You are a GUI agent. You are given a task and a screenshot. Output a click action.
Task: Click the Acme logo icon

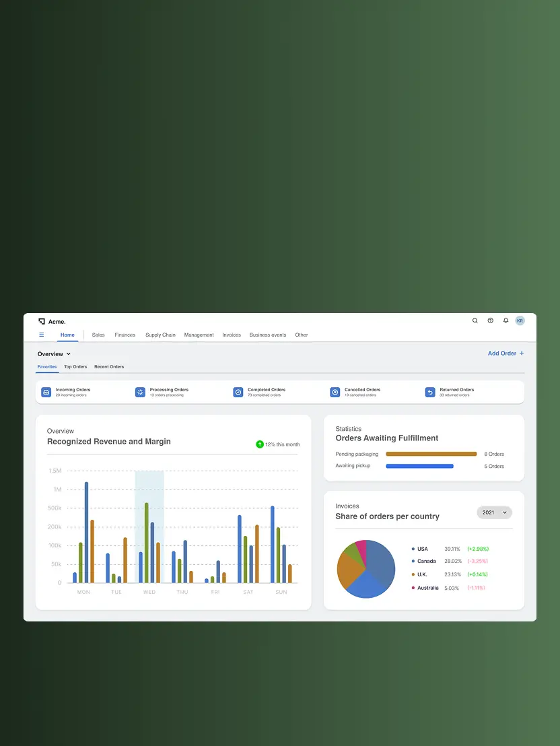coord(41,322)
